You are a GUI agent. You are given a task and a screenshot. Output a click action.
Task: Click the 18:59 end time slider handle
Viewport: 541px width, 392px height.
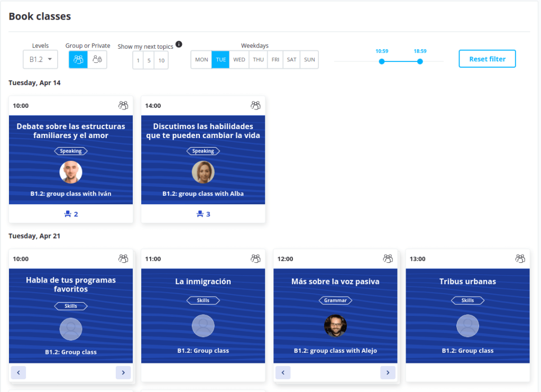click(x=420, y=61)
